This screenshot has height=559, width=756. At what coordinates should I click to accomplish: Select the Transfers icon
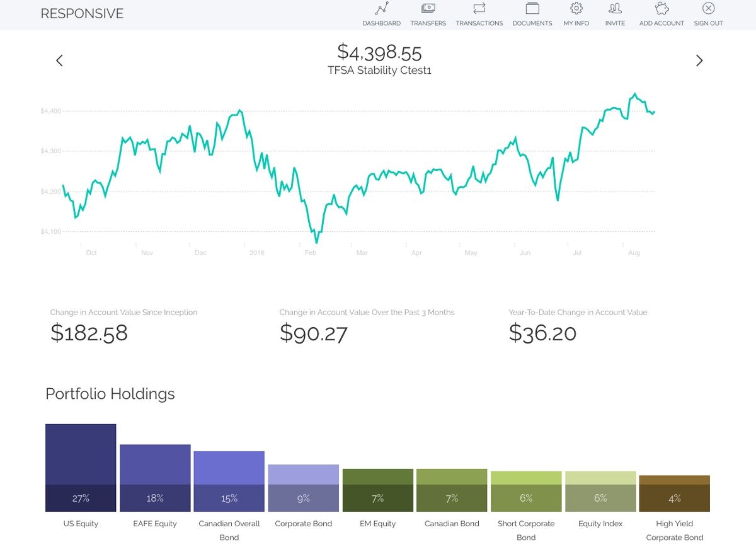pyautogui.click(x=428, y=14)
